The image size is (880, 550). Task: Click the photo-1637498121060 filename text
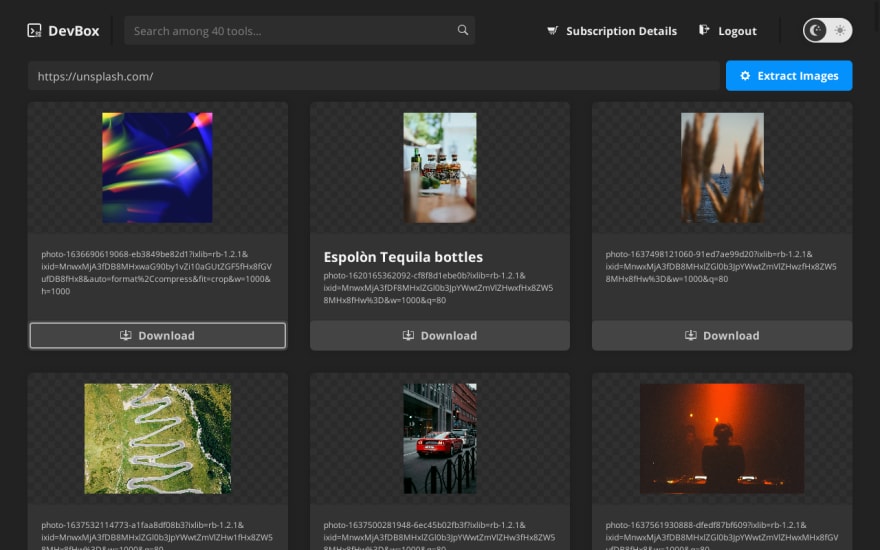tap(721, 267)
